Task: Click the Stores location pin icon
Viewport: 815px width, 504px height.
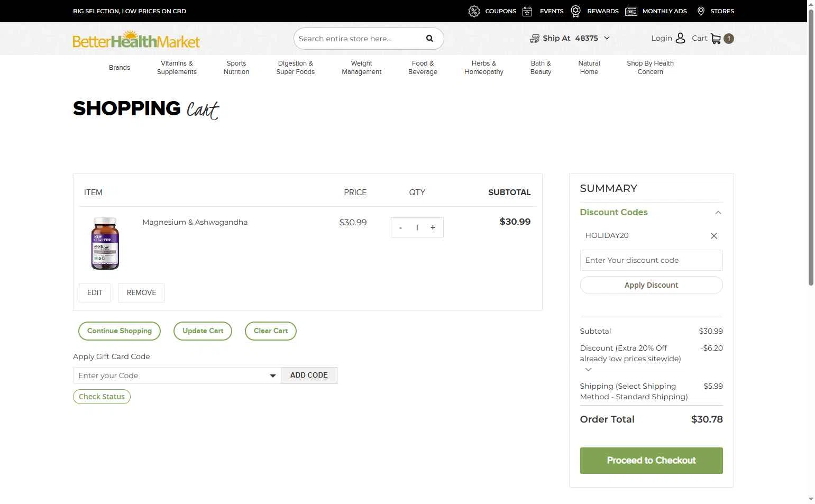Action: pyautogui.click(x=701, y=11)
